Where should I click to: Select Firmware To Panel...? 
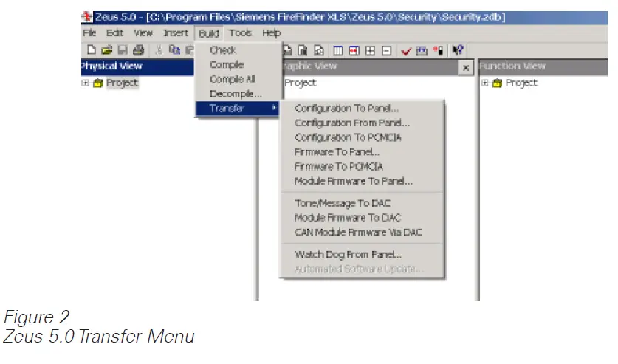pyautogui.click(x=363, y=152)
